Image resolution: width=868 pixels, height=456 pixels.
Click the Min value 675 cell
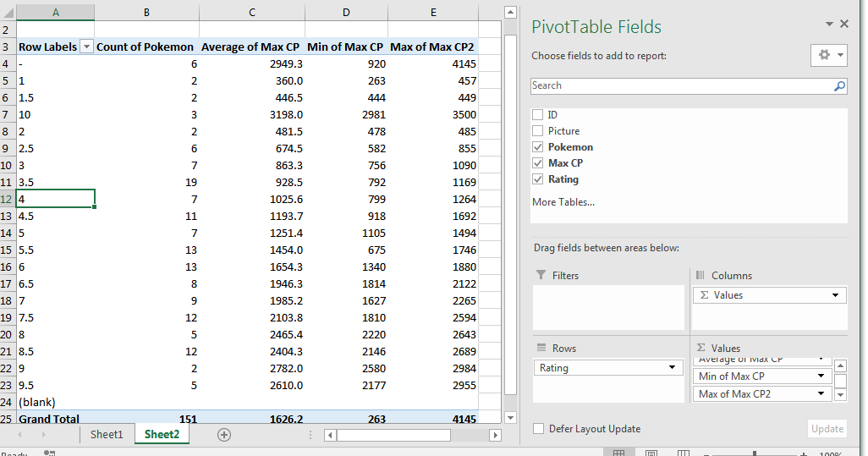(346, 250)
